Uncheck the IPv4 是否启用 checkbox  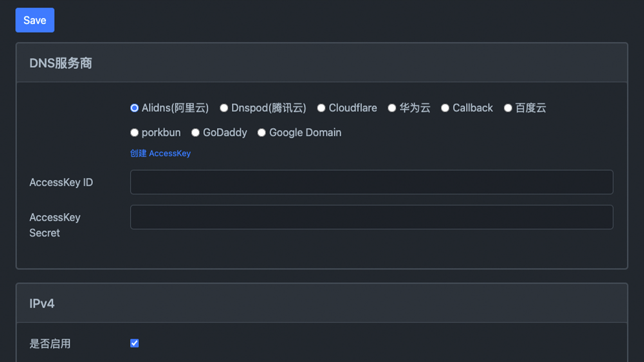pyautogui.click(x=134, y=343)
